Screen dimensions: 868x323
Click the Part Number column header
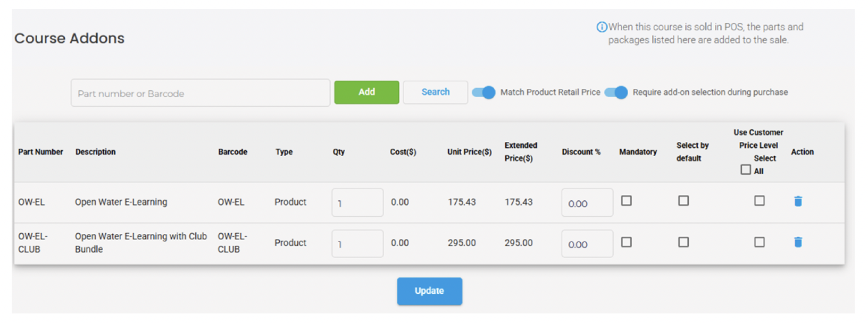(40, 152)
